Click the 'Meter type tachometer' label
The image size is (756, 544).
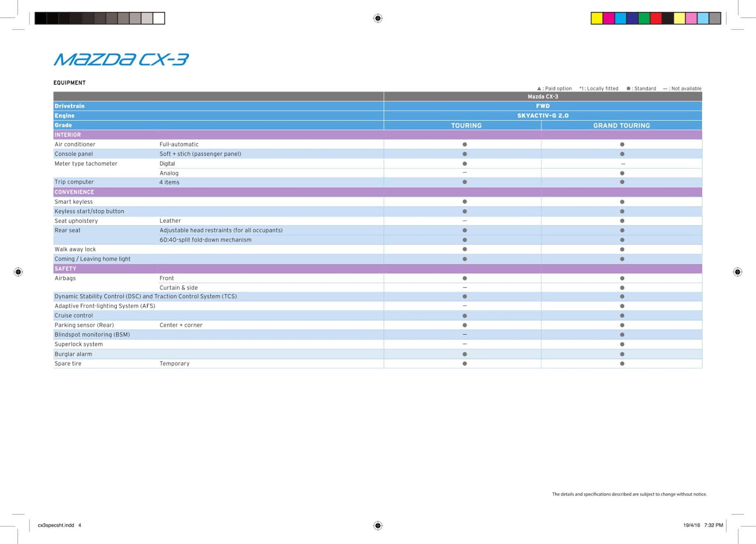coord(86,164)
